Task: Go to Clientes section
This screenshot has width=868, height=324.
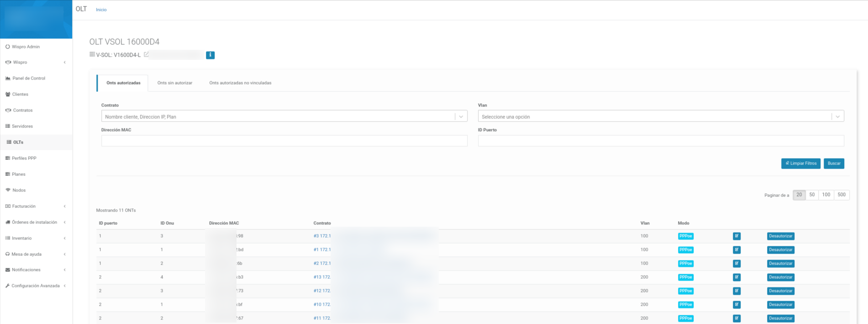Action: click(x=20, y=94)
